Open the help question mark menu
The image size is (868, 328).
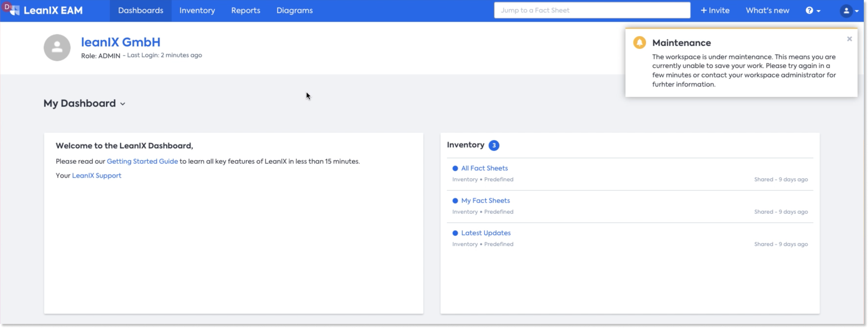coord(813,10)
